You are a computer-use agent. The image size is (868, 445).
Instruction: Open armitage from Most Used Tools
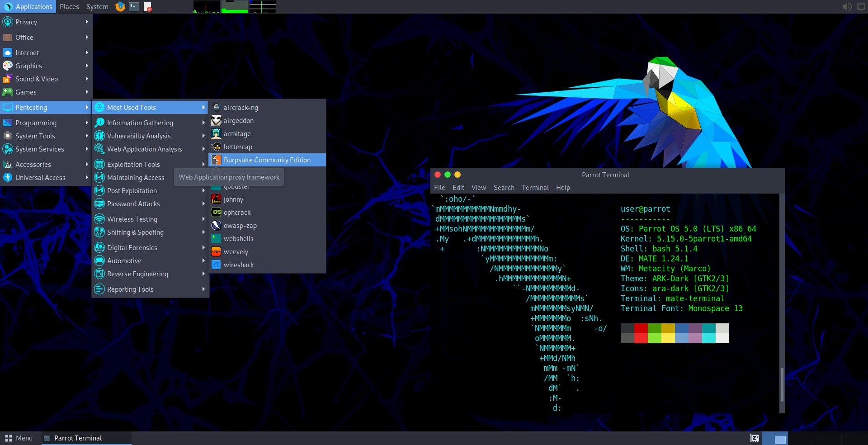click(x=236, y=133)
